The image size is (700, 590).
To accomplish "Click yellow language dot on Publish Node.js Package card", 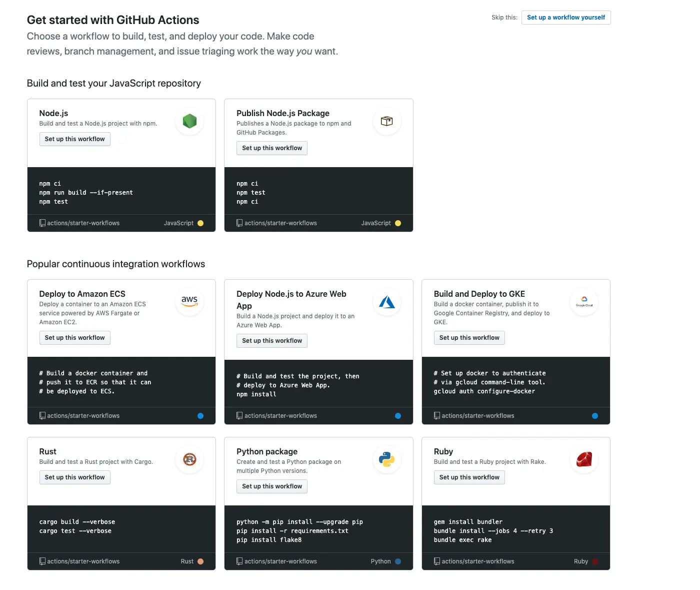I will coord(398,223).
